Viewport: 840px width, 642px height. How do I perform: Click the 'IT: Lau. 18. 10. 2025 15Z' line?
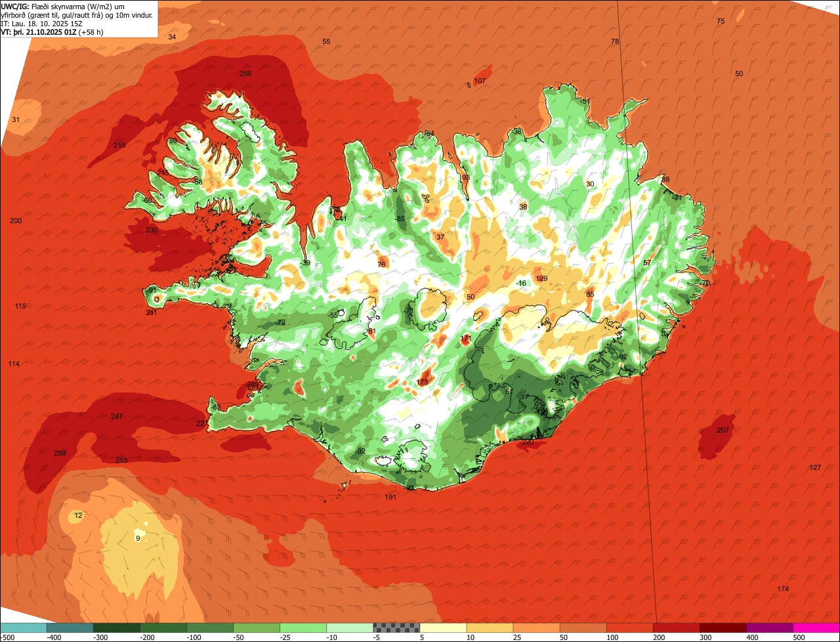coord(42,24)
